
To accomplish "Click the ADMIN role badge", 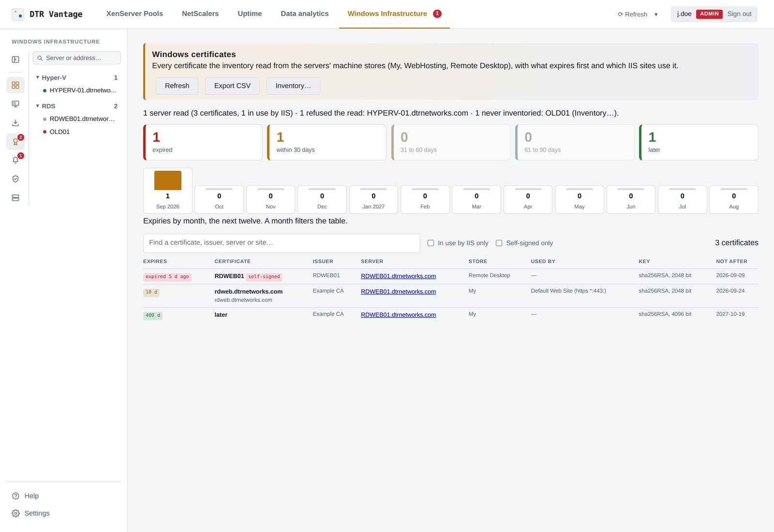I will [x=709, y=14].
